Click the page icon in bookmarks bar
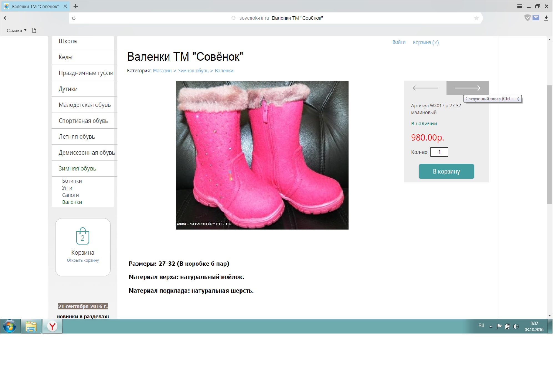This screenshot has height=392, width=555. pyautogui.click(x=34, y=30)
